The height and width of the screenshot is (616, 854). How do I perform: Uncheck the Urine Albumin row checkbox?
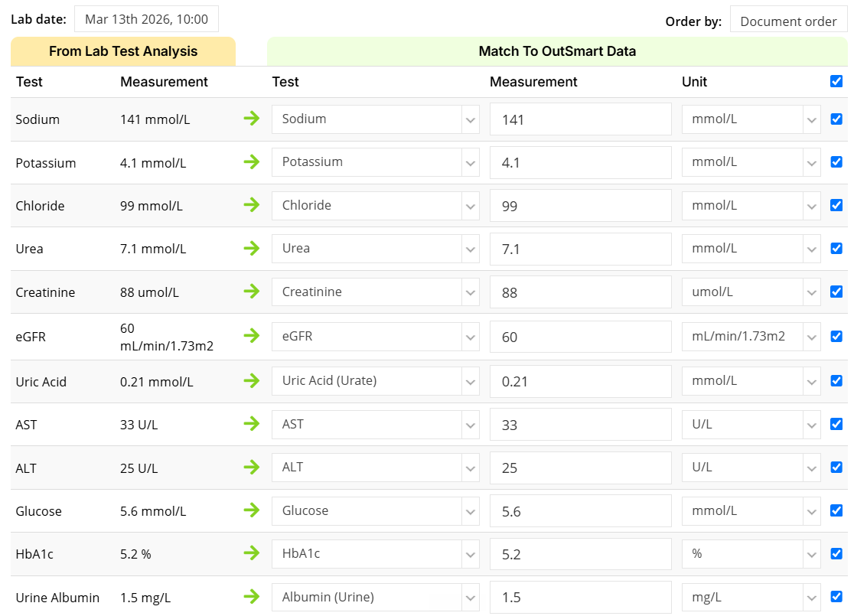coord(836,596)
